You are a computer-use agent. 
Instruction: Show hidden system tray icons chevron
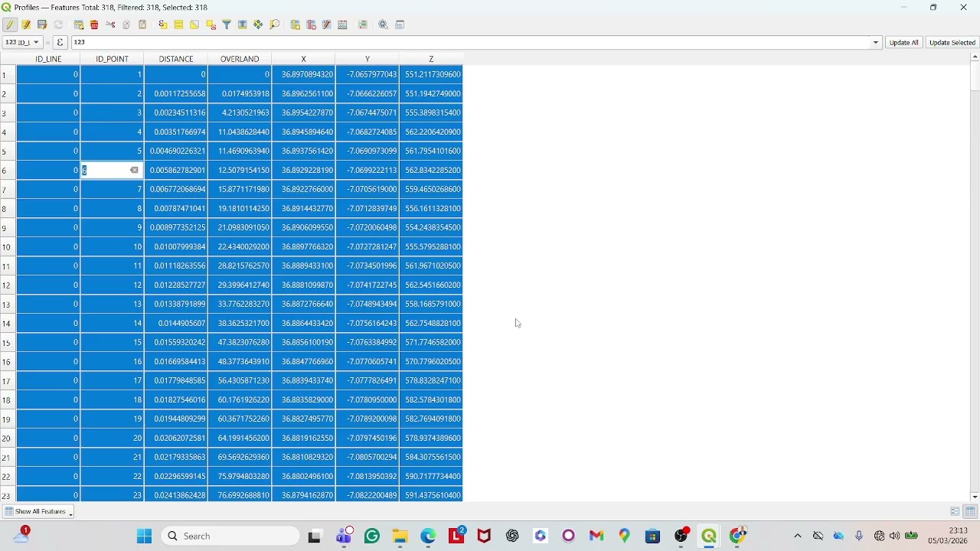click(798, 536)
